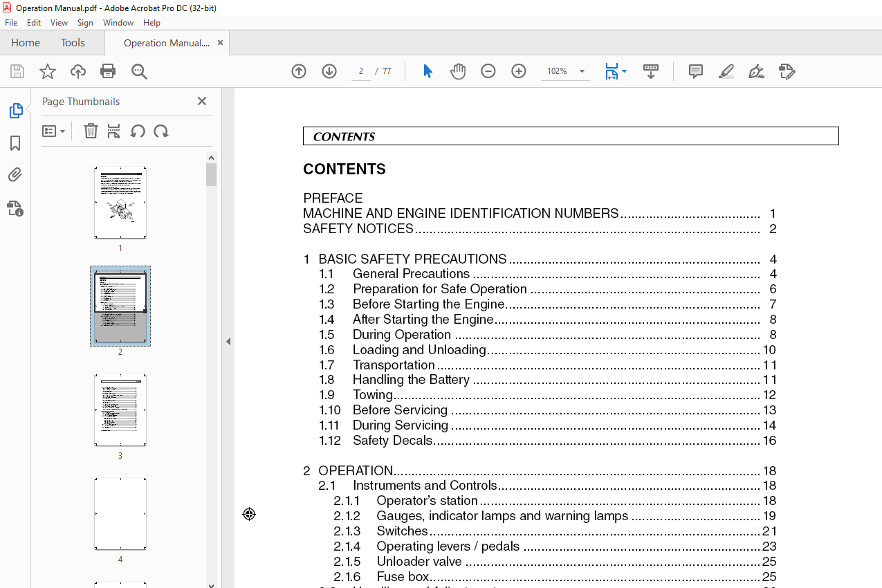The image size is (882, 588).
Task: Bookmark the file with the star icon
Action: coord(48,71)
